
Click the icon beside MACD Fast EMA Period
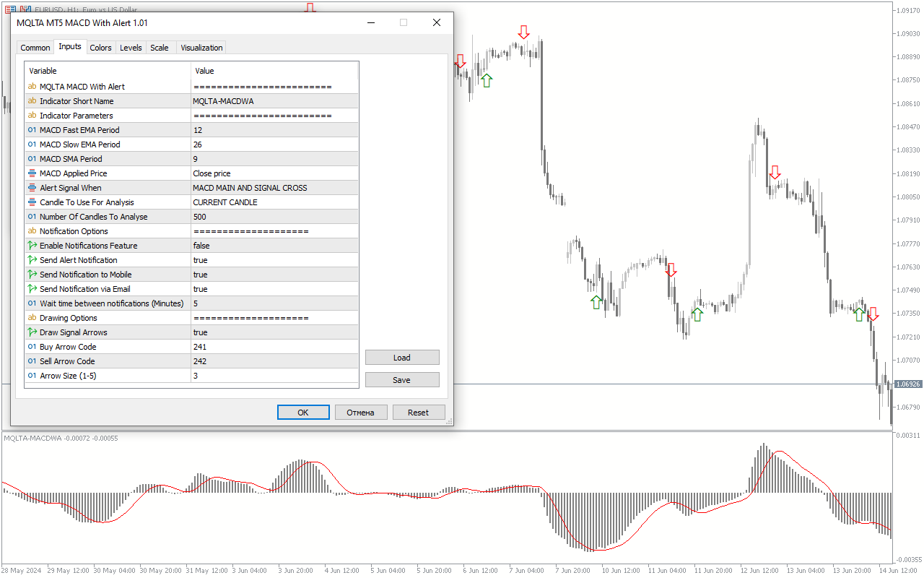[32, 130]
